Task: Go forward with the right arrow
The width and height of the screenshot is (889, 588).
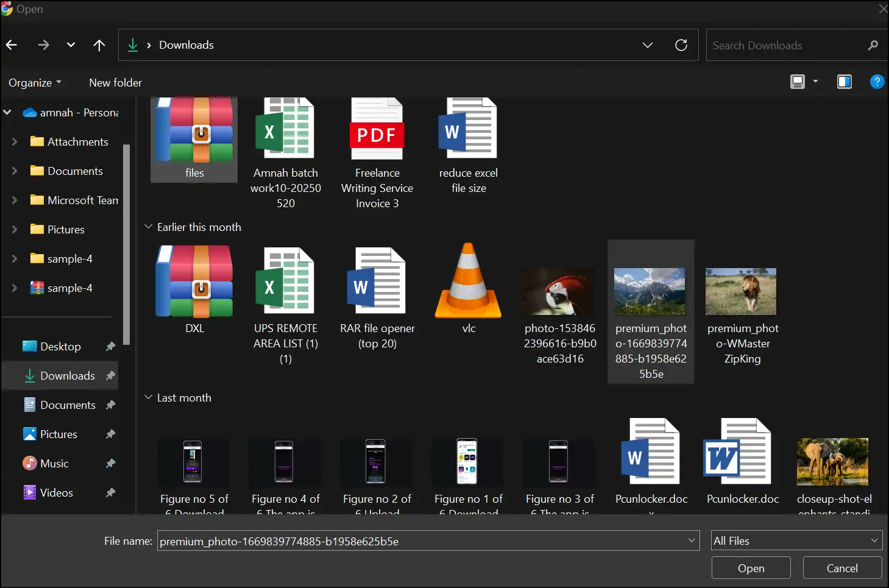Action: tap(43, 44)
